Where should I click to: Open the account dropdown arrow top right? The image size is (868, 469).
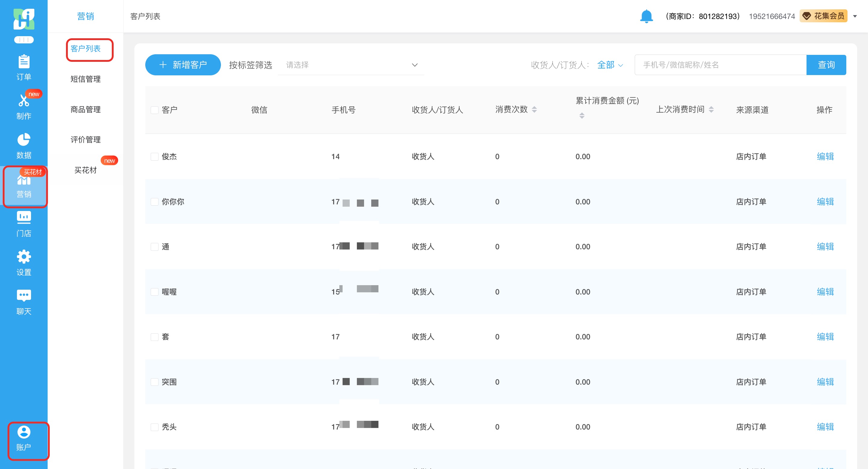point(855,16)
